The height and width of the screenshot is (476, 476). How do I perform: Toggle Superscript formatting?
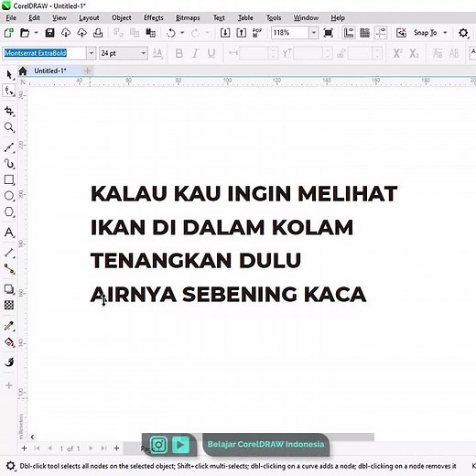click(397, 54)
